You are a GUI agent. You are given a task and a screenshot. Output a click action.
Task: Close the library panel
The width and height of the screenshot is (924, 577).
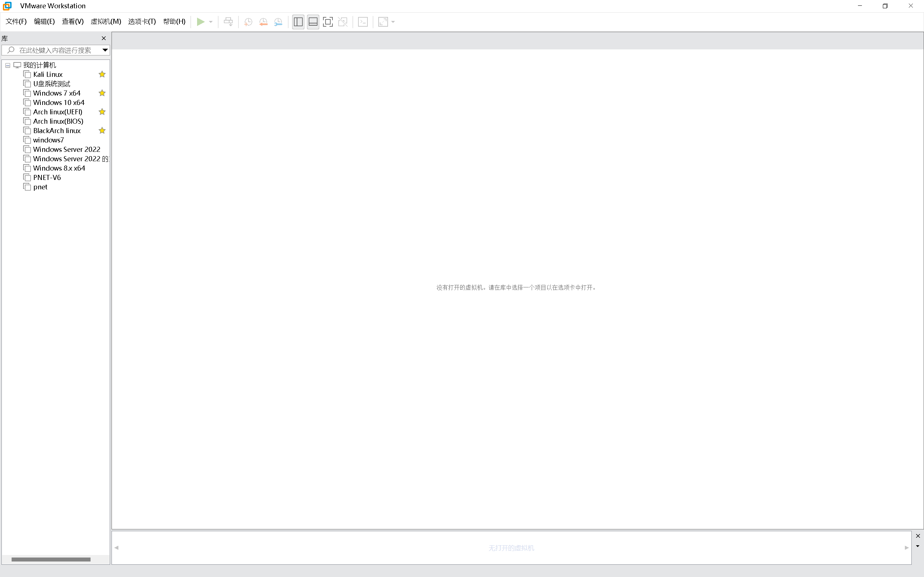click(x=104, y=38)
